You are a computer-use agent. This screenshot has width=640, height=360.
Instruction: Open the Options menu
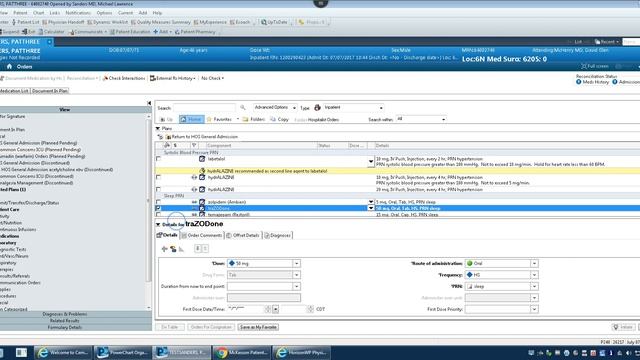coord(104,13)
